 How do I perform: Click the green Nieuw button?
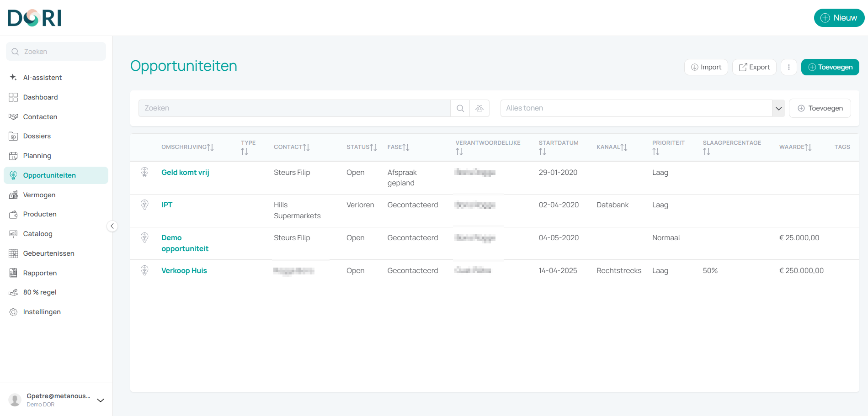pos(839,18)
